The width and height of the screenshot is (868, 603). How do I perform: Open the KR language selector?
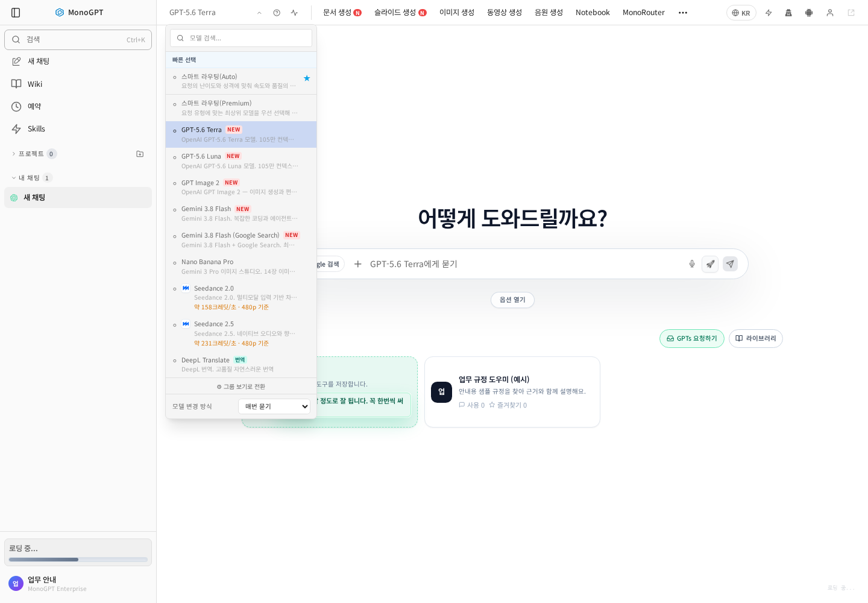741,13
